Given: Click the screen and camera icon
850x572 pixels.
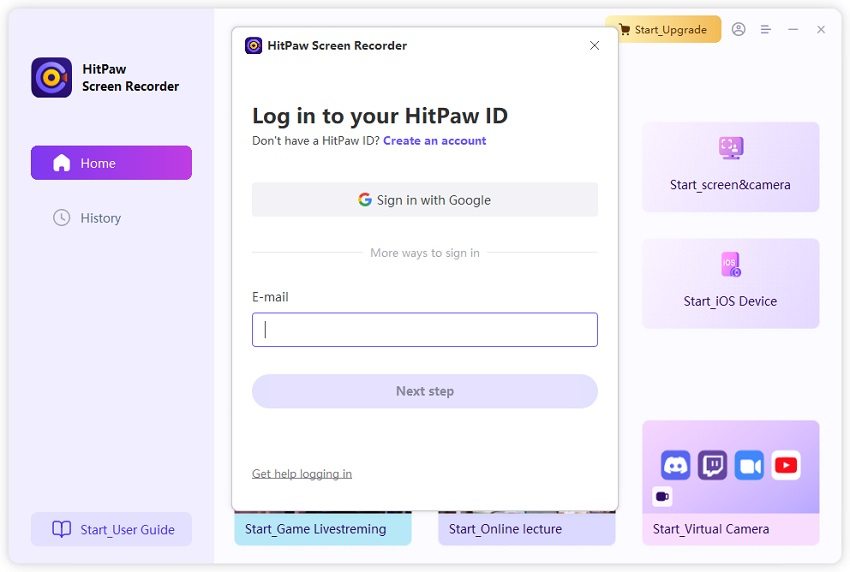Looking at the screenshot, I should 731,148.
